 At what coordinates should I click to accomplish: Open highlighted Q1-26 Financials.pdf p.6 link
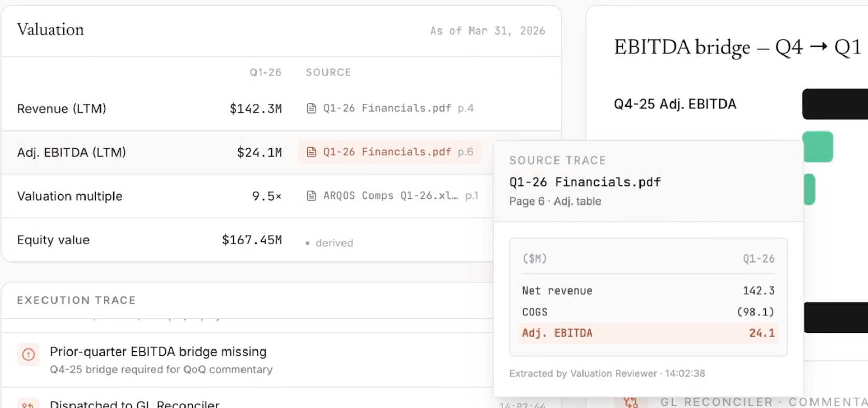pos(390,152)
